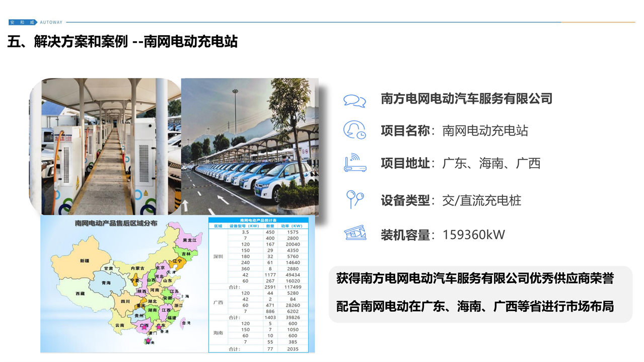Click the router icon beside 项目地址

354,163
